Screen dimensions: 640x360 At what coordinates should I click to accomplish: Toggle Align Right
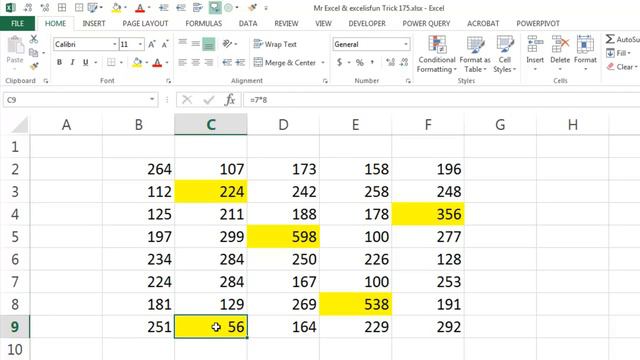coord(209,62)
